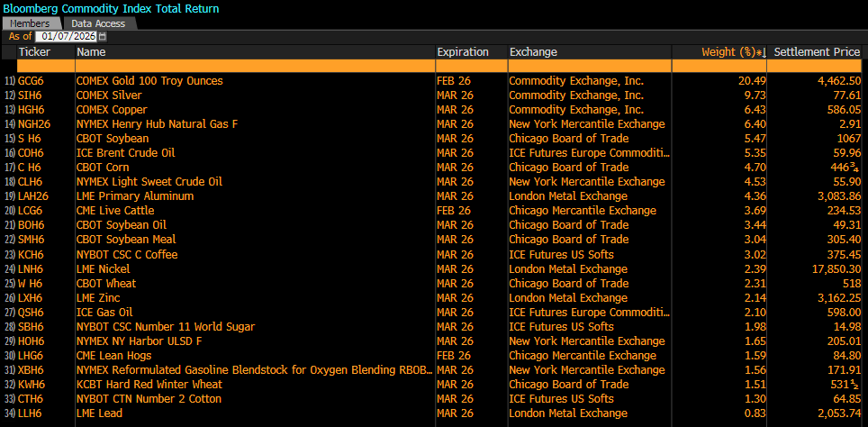This screenshot has height=427, width=868.
Task: Open the calendar picker beside the date
Action: [x=103, y=37]
